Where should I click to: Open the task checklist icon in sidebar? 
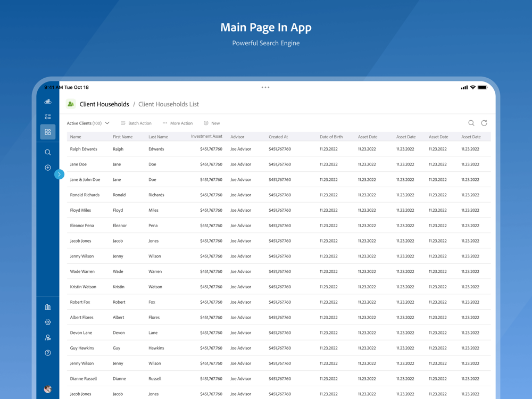click(48, 117)
